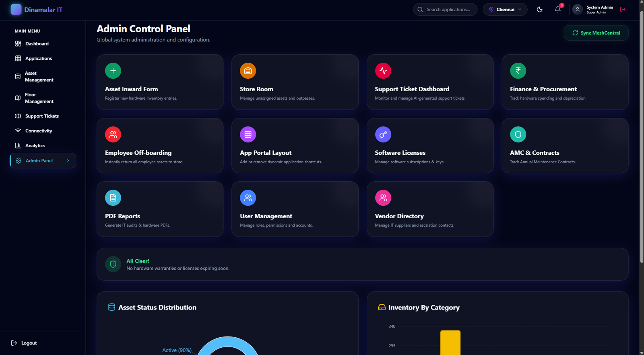Open the Asset Inward Form card title

click(x=132, y=89)
